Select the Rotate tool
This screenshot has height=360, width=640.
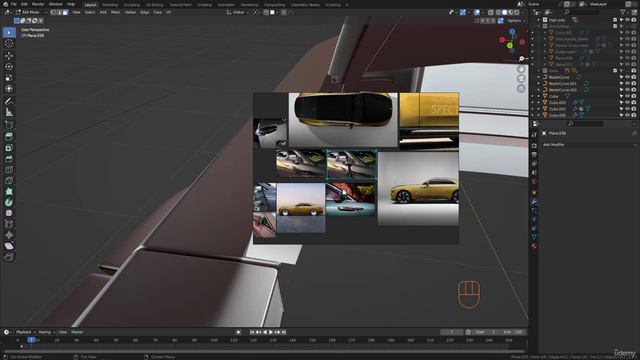tap(9, 67)
